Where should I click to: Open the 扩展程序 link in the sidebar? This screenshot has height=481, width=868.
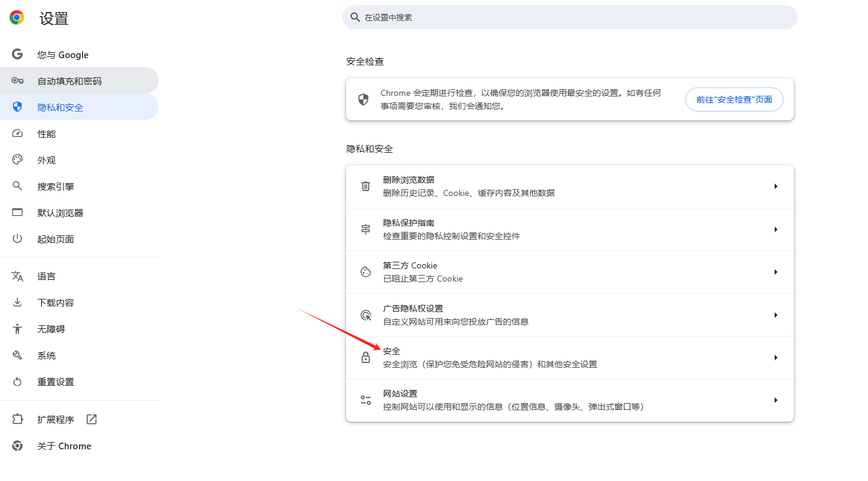(79, 419)
